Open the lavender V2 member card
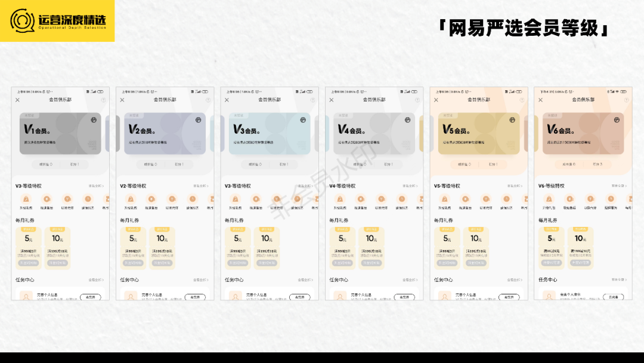This screenshot has width=644, height=363. point(165,134)
